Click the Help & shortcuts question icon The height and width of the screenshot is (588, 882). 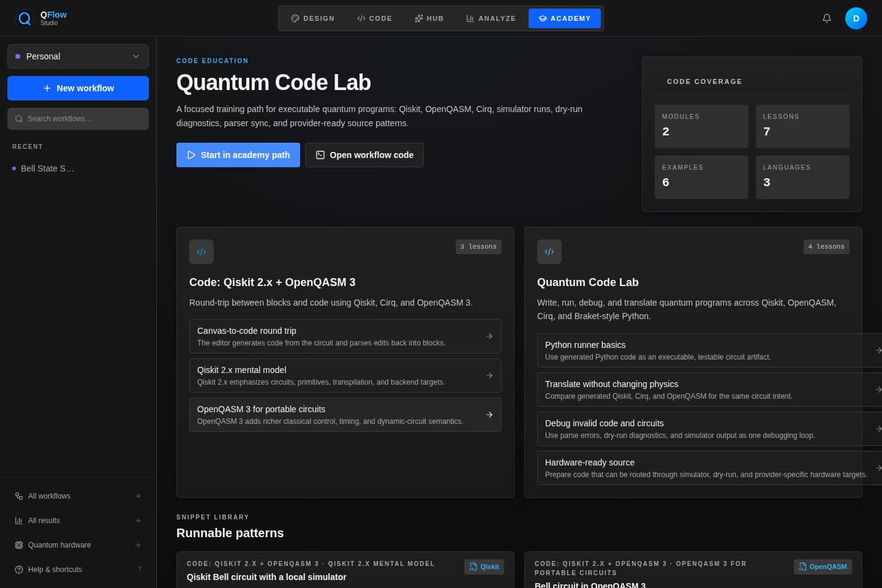pyautogui.click(x=19, y=570)
